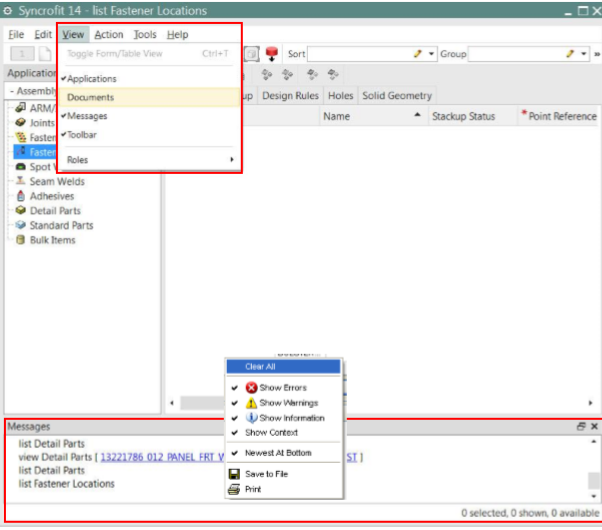This screenshot has height=530, width=602.
Task: Click the first icon left of Design Rules row
Action: coord(267,74)
